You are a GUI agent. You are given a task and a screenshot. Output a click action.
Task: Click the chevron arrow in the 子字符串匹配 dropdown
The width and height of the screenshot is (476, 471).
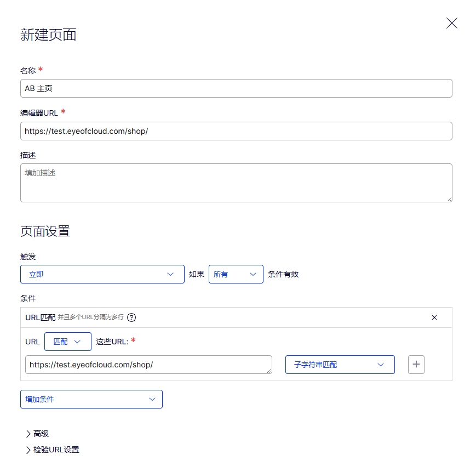[381, 365]
